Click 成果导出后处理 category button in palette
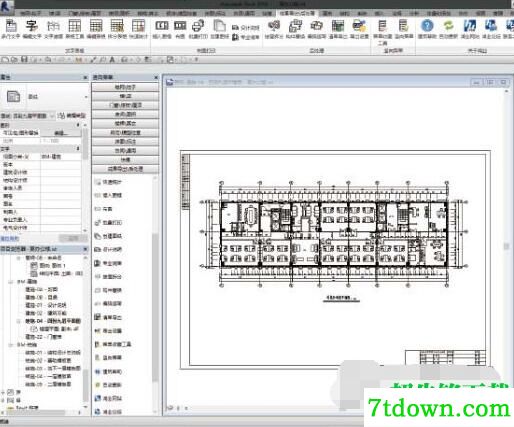514x427 pixels. [x=125, y=169]
